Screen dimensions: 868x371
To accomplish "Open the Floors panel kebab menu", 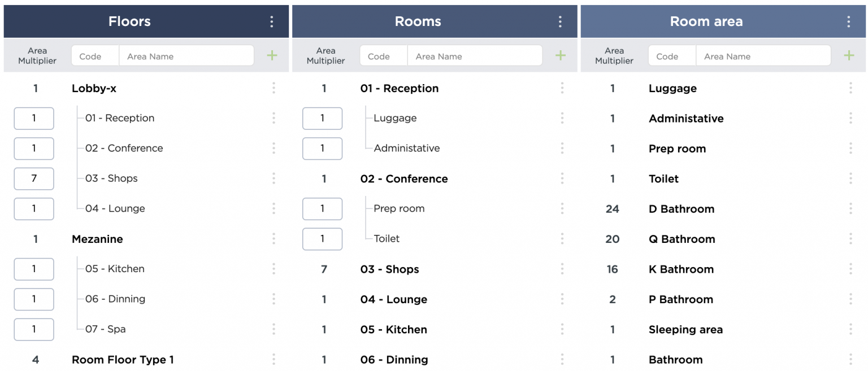I will (x=272, y=21).
